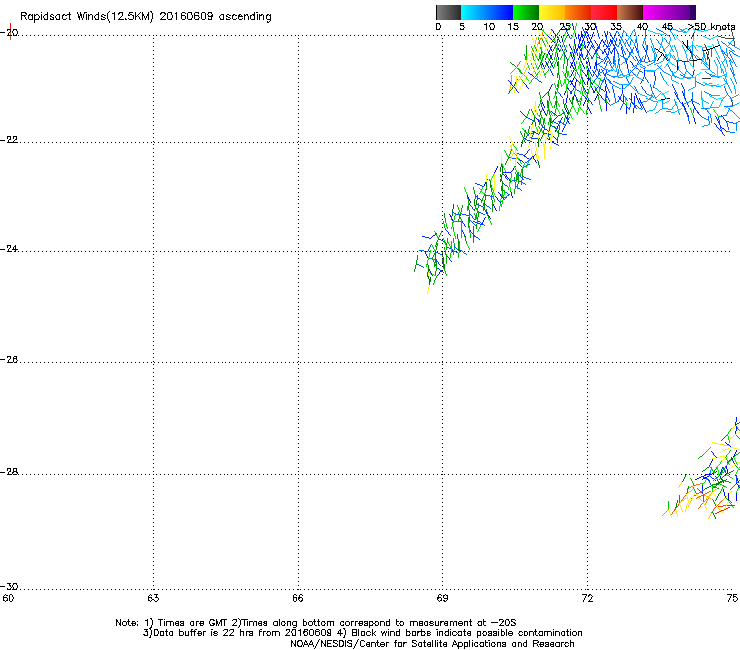Click the legend value '5'
740x650 pixels.
point(462,27)
